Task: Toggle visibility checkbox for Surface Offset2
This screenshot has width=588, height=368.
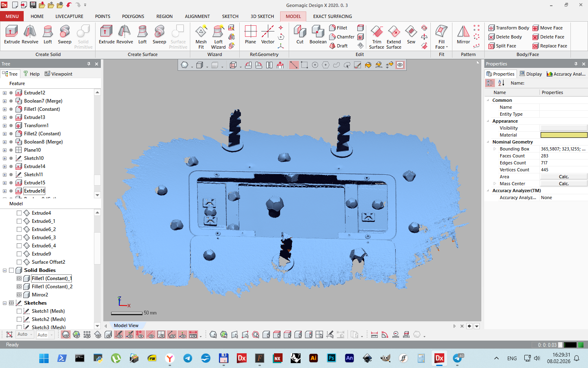Action: pos(19,262)
